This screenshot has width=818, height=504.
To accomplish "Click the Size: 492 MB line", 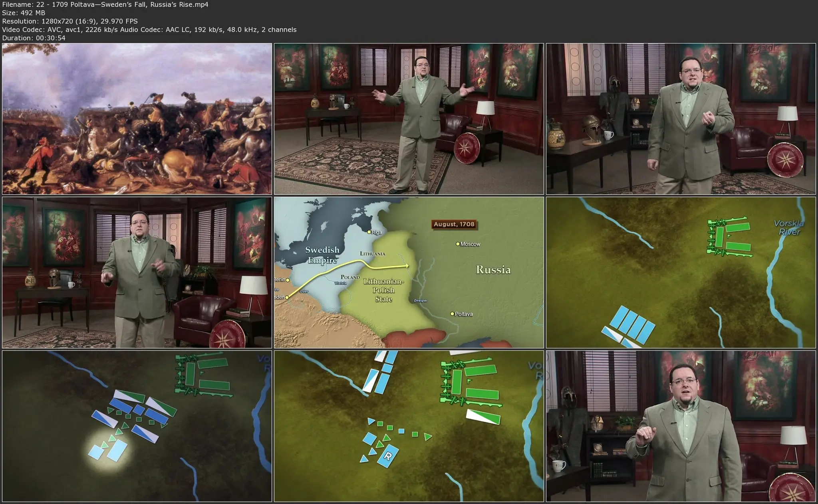I will tap(24, 13).
